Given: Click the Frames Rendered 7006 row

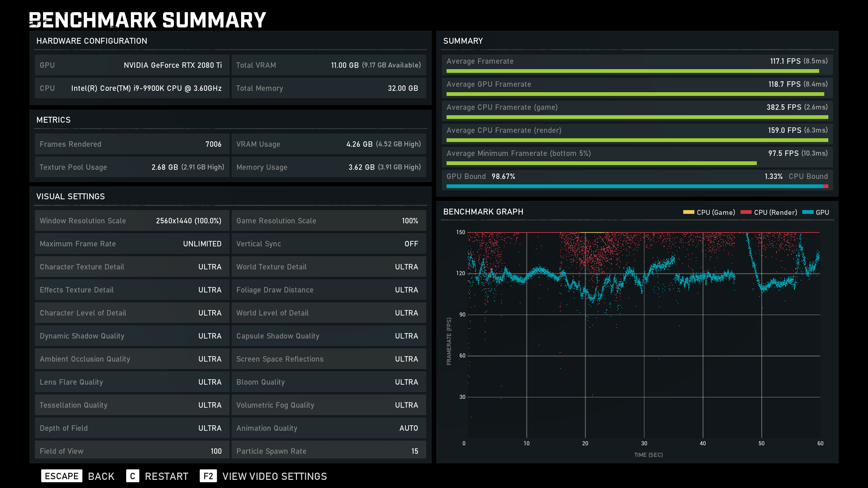Looking at the screenshot, I should [132, 144].
